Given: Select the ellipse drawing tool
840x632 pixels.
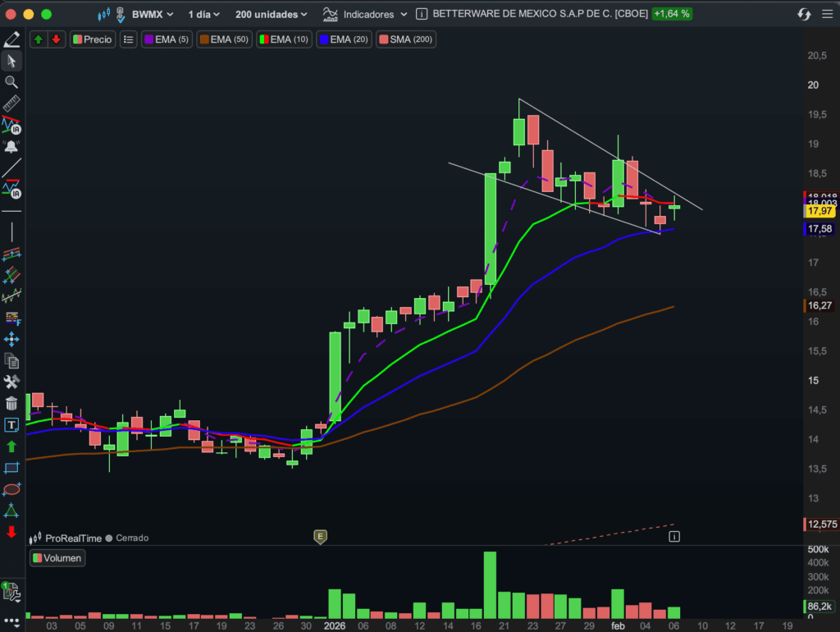Looking at the screenshot, I should coord(11,489).
